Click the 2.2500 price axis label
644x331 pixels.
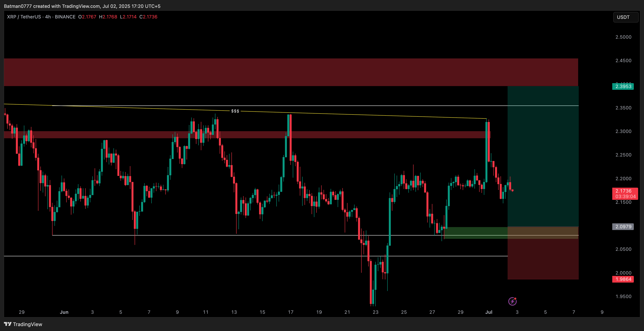point(623,155)
